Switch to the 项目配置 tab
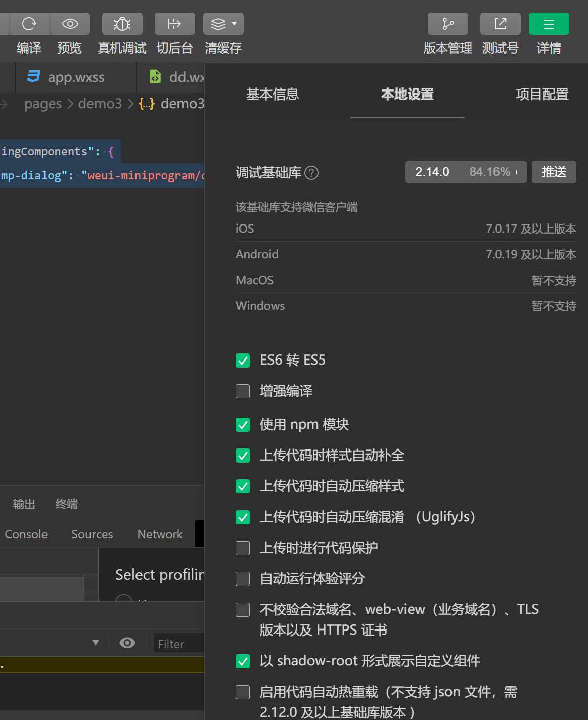The width and height of the screenshot is (588, 720). click(542, 94)
